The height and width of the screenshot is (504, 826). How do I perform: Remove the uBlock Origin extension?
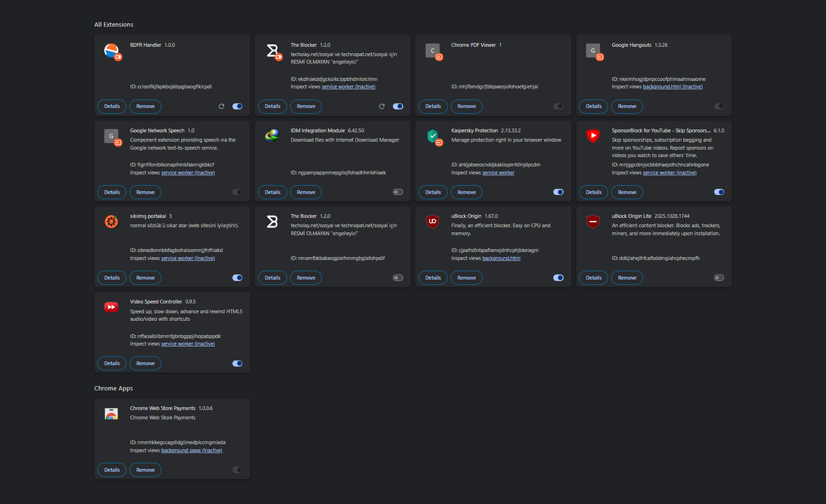pyautogui.click(x=466, y=278)
